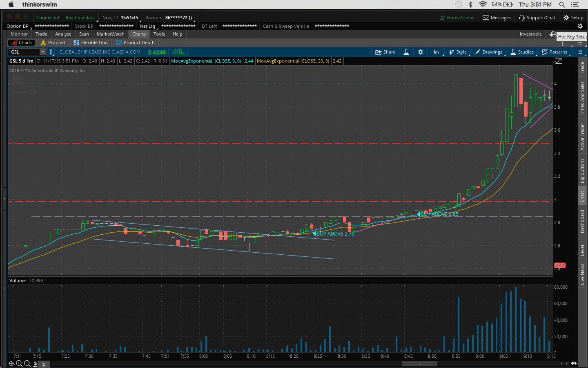The height and width of the screenshot is (368, 588).
Task: Open the Share chart option
Action: point(385,52)
